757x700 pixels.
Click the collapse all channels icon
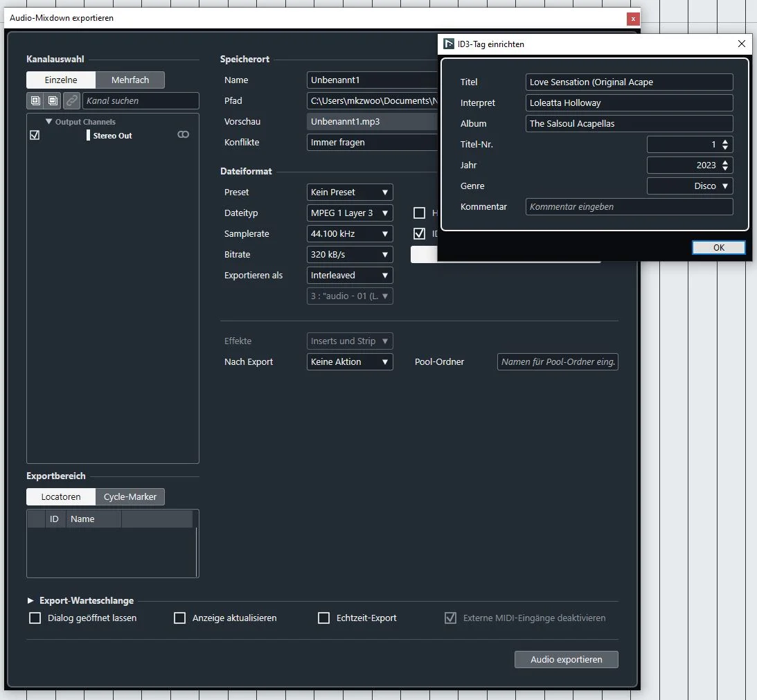click(53, 100)
